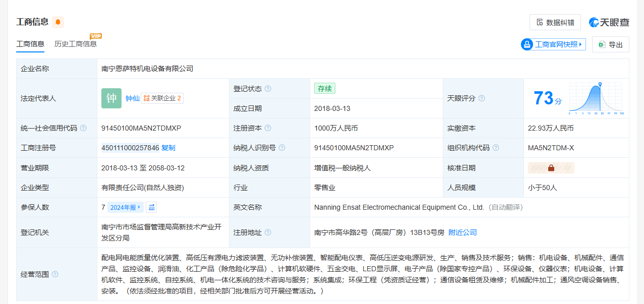This screenshot has height=304, width=644.
Task: Click the 天眼查 logo
Action: pos(609,22)
